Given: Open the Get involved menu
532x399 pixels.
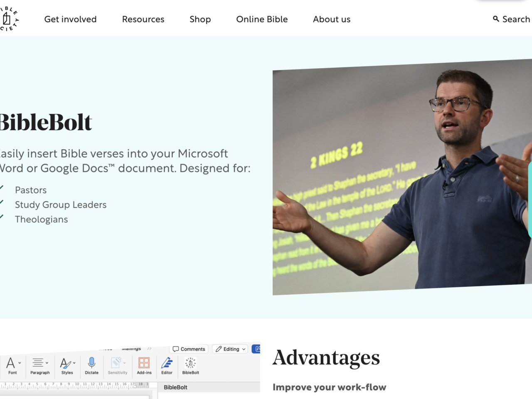Looking at the screenshot, I should tap(70, 19).
